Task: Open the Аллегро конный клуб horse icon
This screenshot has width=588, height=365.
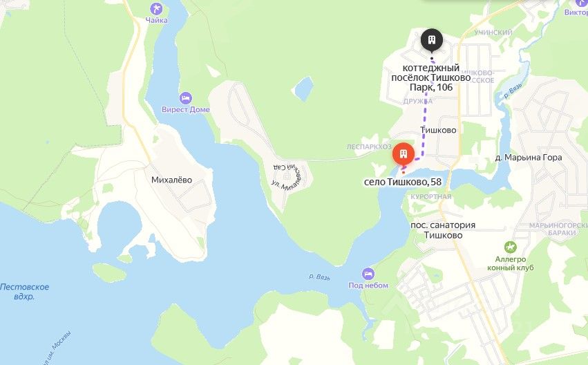Action: click(511, 247)
